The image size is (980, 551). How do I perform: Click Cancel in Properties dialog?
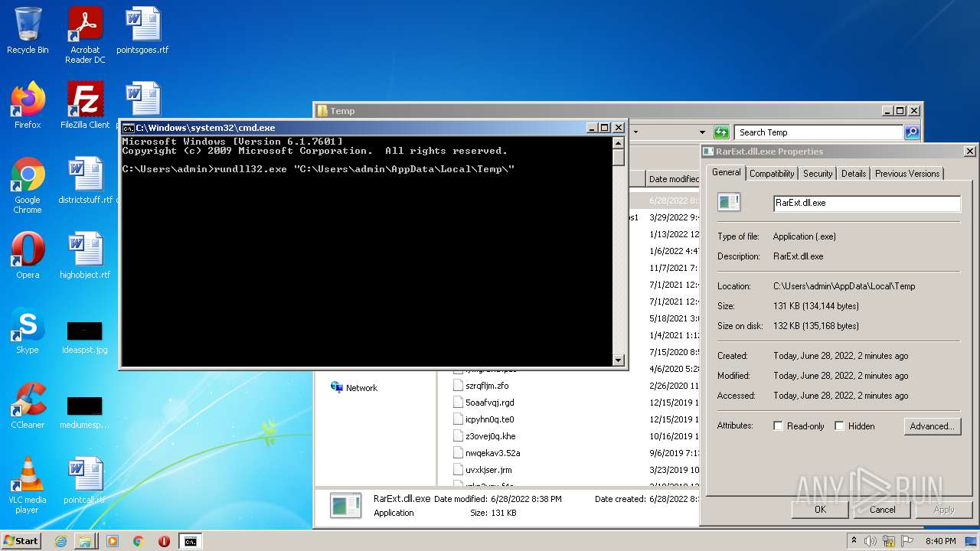[882, 510]
